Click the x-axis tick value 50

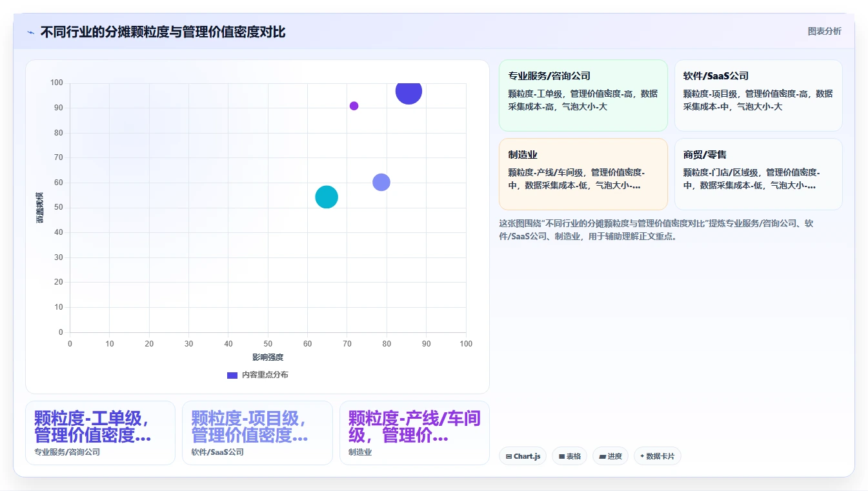click(x=268, y=344)
